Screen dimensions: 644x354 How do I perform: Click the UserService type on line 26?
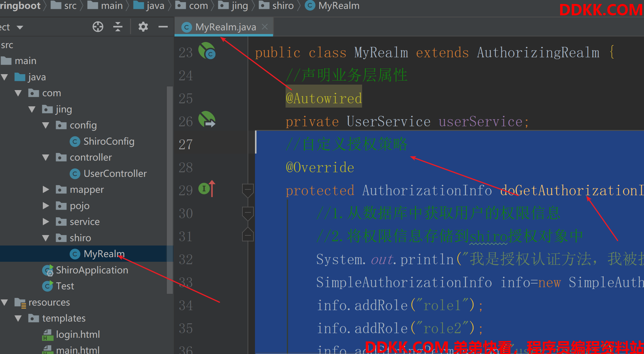tap(388, 121)
